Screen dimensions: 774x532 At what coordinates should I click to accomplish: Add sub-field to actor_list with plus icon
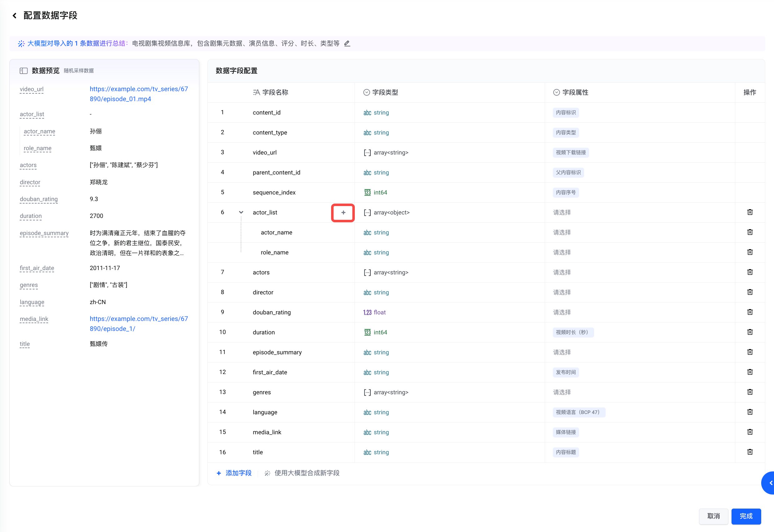coord(343,213)
